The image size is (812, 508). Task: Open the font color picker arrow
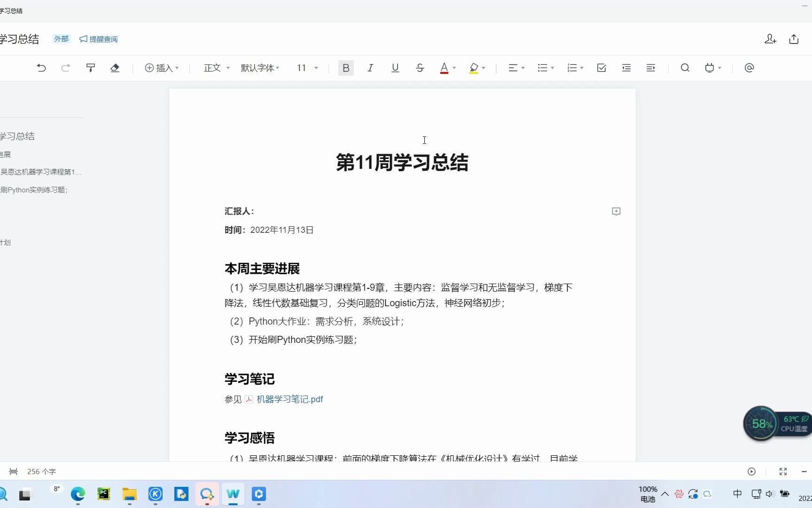(454, 68)
